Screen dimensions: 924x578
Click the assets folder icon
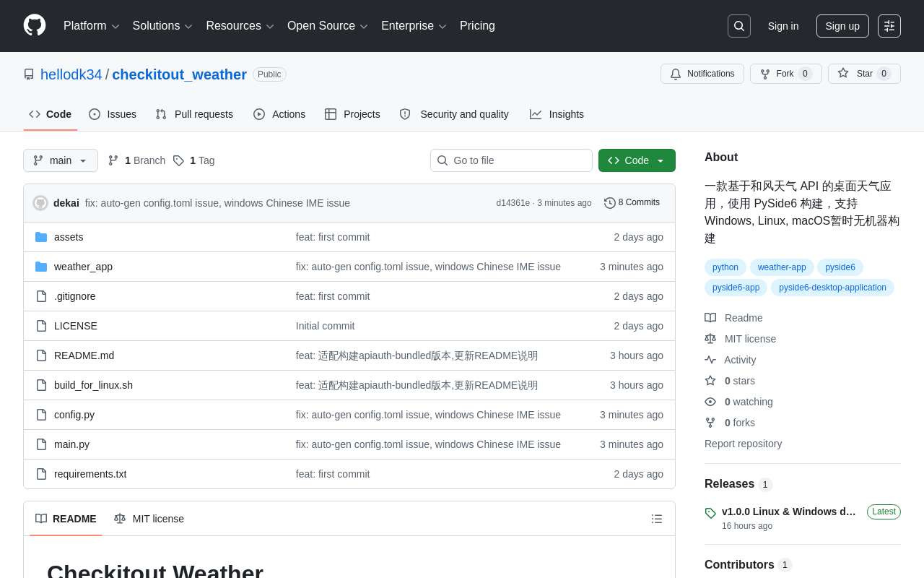[x=41, y=237]
